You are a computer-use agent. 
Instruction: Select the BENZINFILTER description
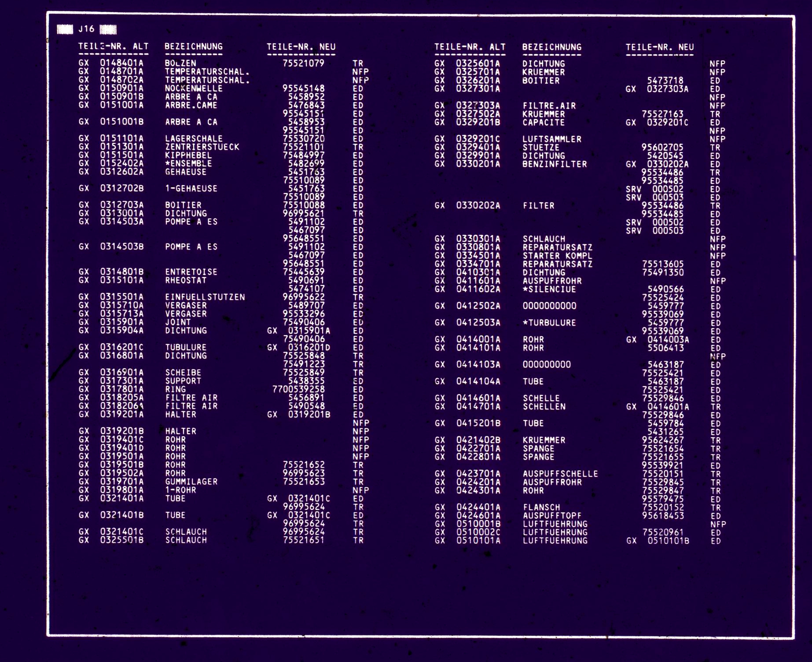(x=555, y=164)
